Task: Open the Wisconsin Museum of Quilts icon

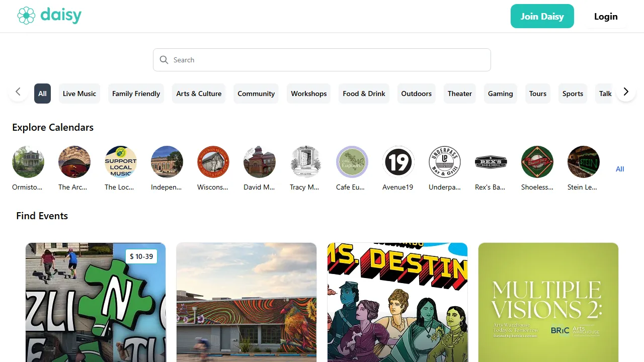Action: tap(213, 162)
